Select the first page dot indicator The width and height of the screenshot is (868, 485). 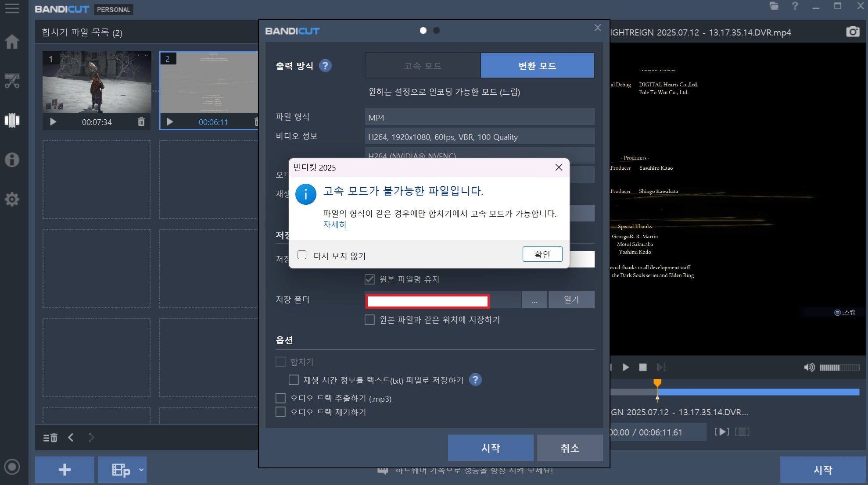point(423,31)
